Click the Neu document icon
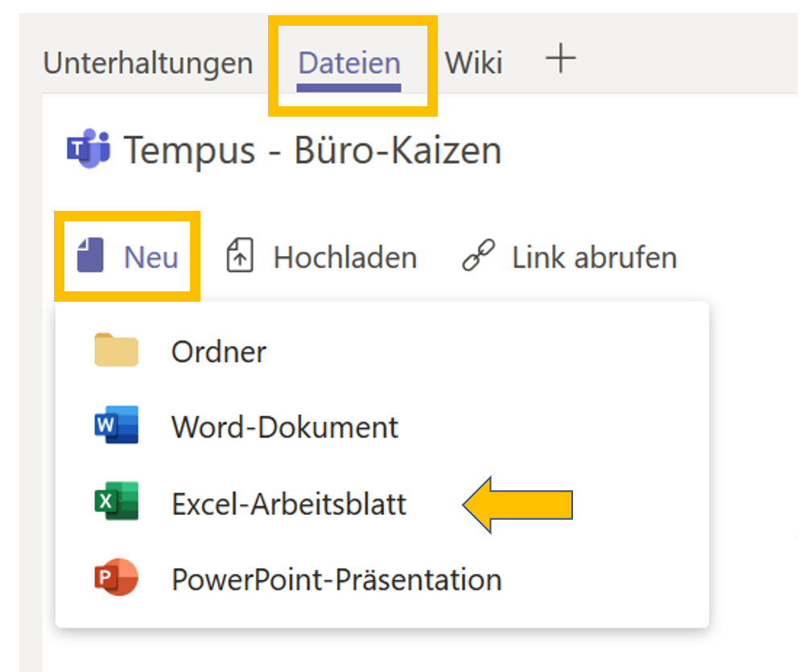Screen dimensions: 808x672 [90, 254]
